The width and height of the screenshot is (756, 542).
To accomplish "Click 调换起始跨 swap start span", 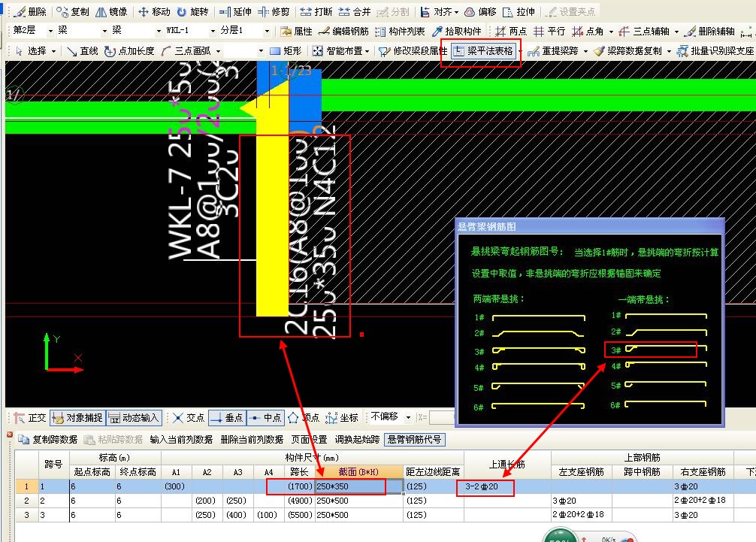I will (x=357, y=439).
